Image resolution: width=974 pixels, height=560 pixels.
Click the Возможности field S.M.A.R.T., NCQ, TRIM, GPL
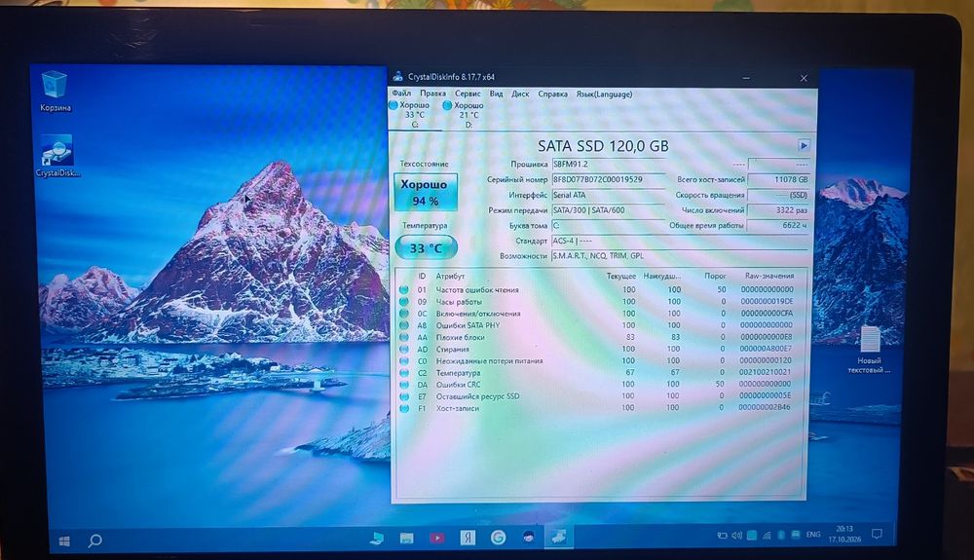680,256
